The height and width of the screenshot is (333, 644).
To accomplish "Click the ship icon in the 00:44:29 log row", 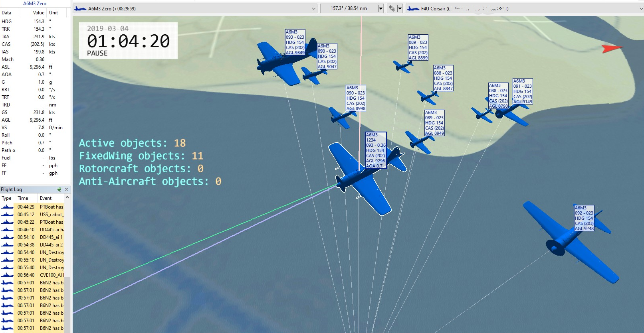I will pos(7,207).
